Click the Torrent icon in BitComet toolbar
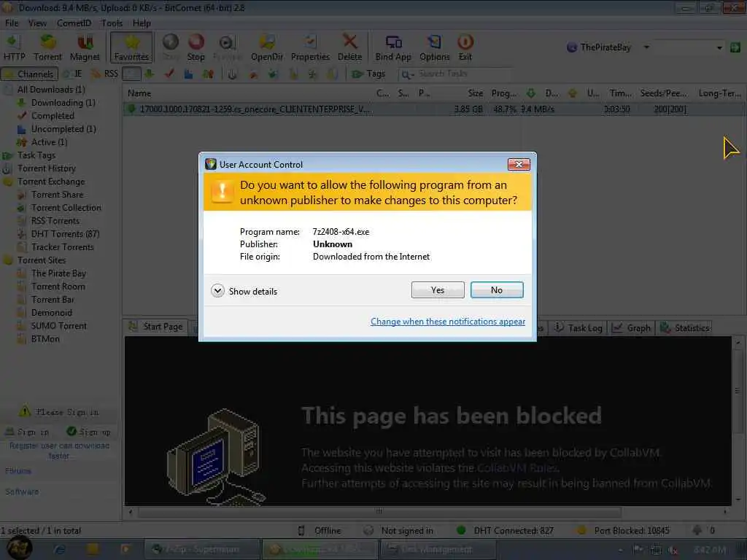 [x=47, y=47]
